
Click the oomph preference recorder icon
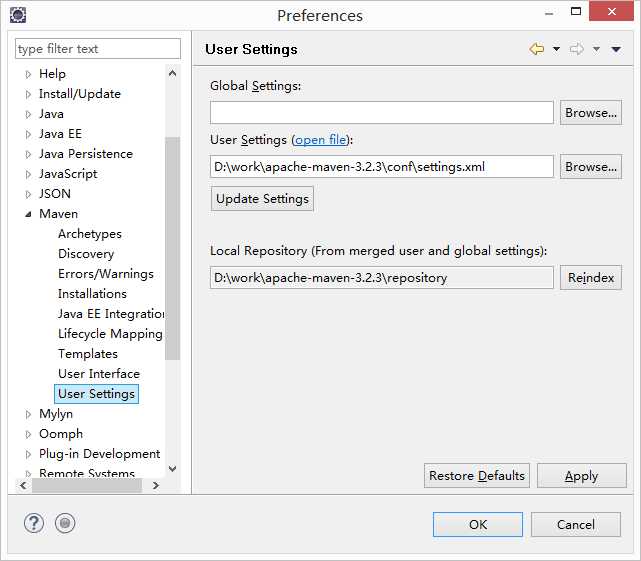point(65,523)
